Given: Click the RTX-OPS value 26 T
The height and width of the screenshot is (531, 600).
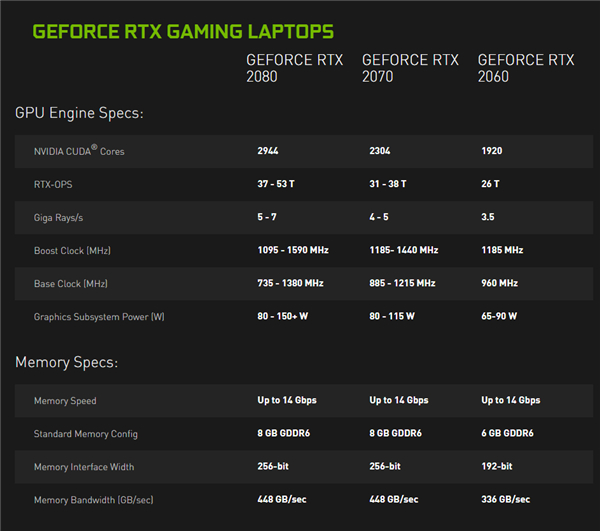Looking at the screenshot, I should tap(490, 184).
